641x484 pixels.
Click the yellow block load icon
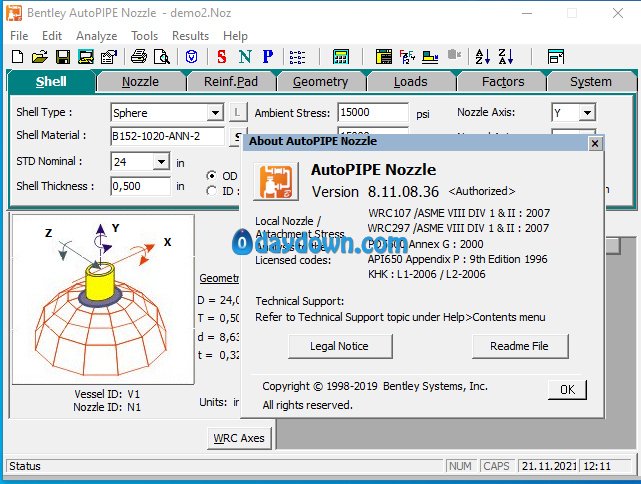(430, 57)
